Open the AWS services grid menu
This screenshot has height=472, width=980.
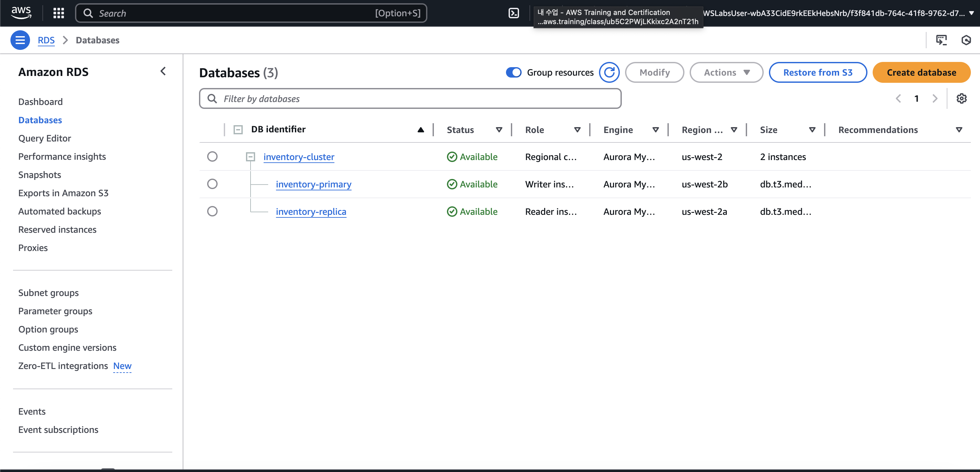point(59,13)
